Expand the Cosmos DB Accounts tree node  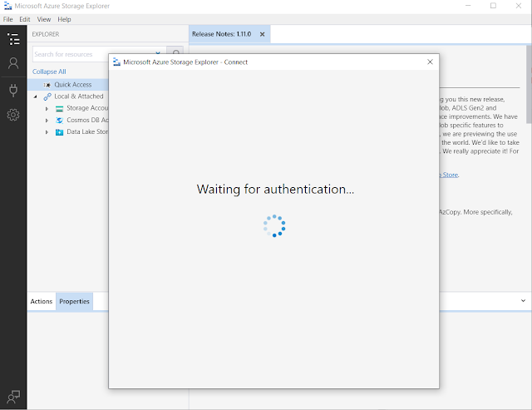(47, 120)
